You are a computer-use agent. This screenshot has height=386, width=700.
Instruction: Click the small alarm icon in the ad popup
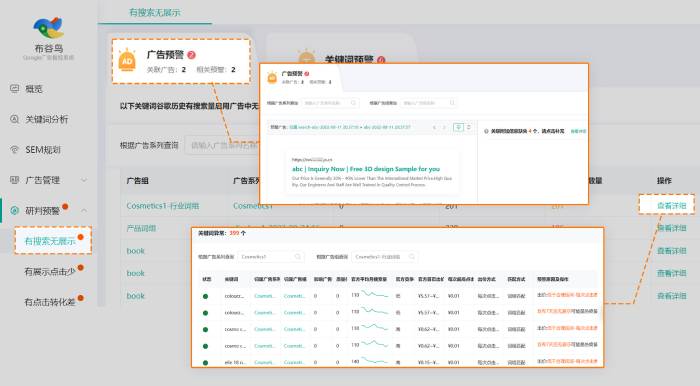[x=272, y=78]
